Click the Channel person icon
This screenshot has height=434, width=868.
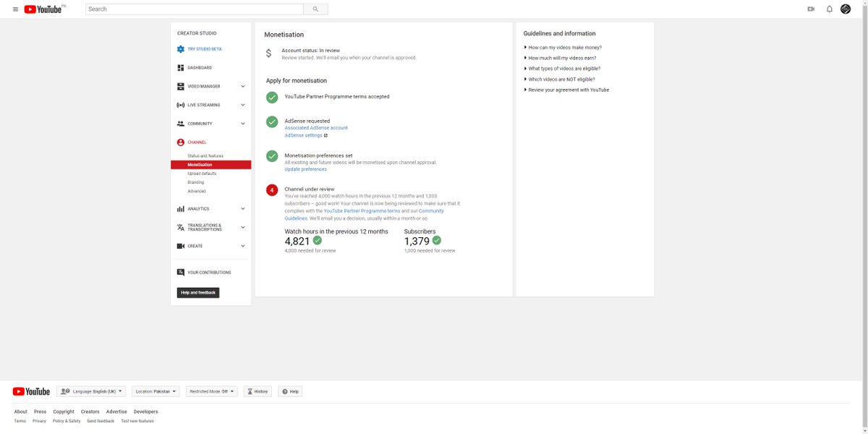181,142
